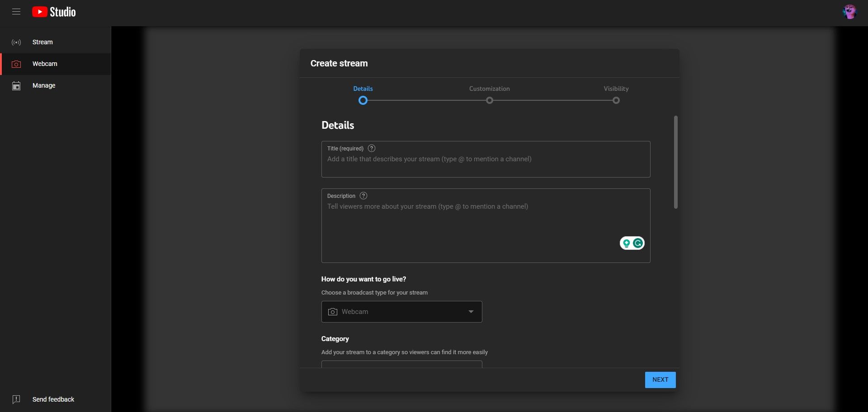Switch to the Stream section
Image resolution: width=868 pixels, height=412 pixels.
(42, 42)
